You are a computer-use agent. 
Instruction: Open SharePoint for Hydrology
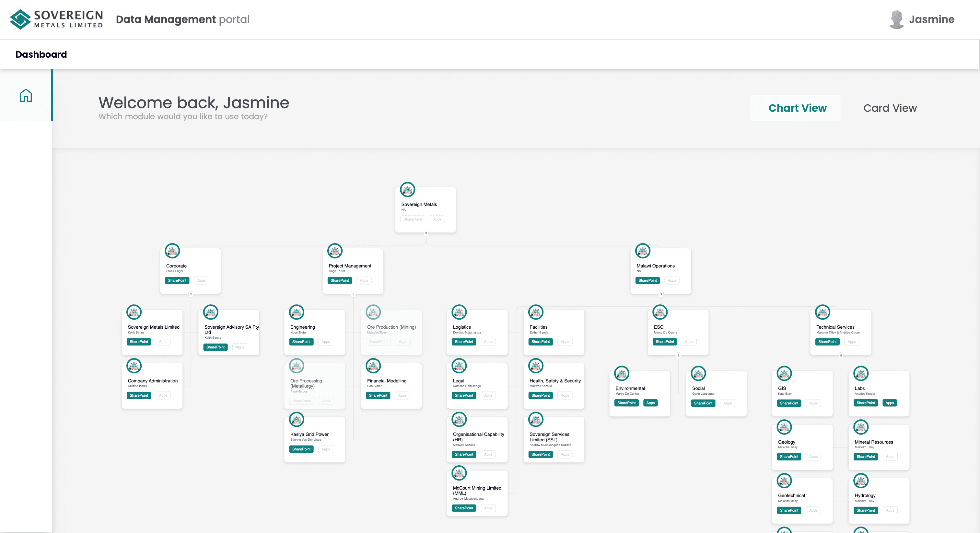coord(866,510)
